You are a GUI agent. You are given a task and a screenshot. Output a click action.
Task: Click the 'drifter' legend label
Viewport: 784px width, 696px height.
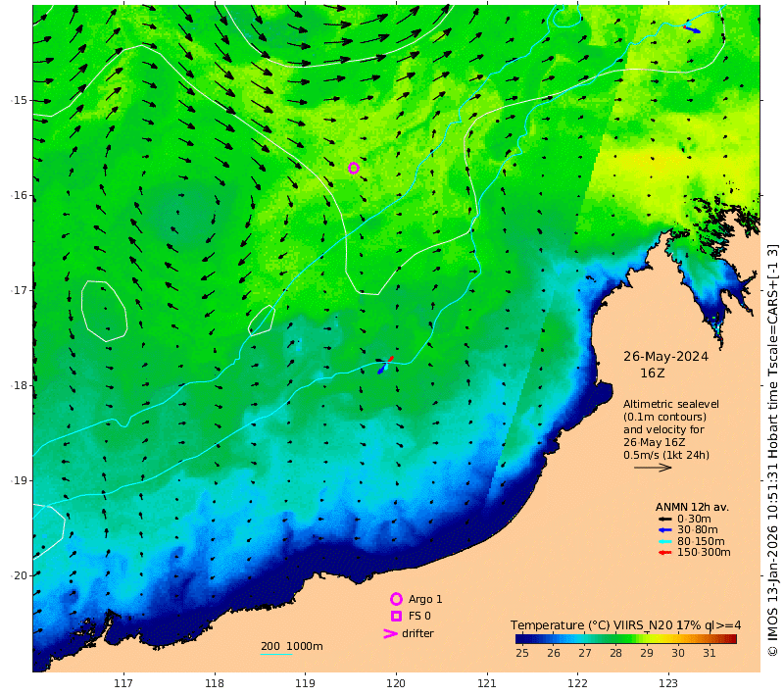[x=417, y=633]
